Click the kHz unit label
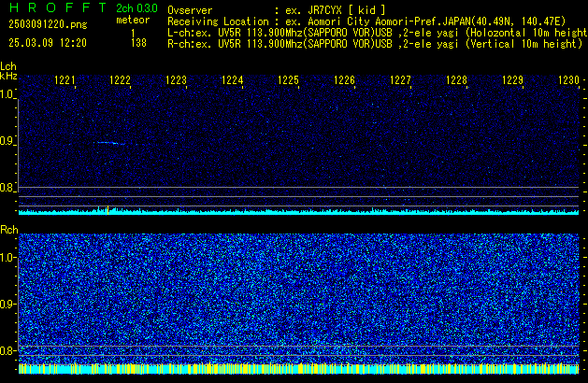 8,76
